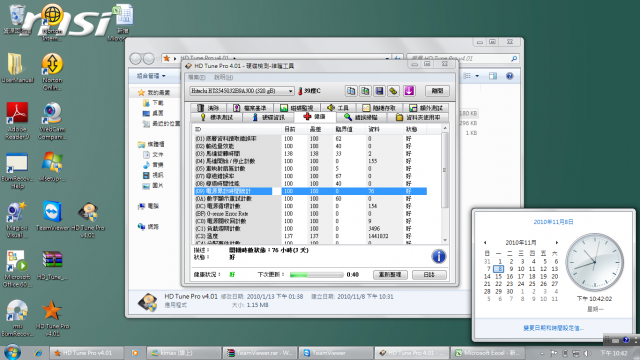
Task: Switch to the Benchmark tab with light bulb
Action: 216,117
